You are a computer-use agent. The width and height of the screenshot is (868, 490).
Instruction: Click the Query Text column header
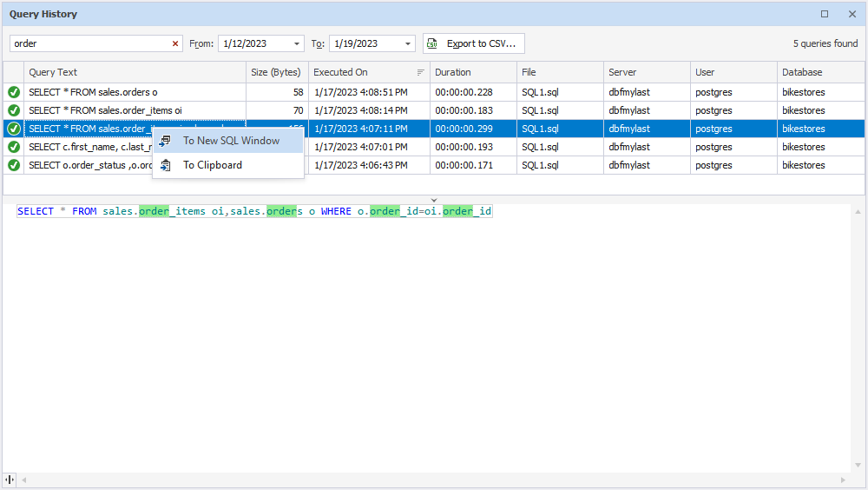point(130,72)
